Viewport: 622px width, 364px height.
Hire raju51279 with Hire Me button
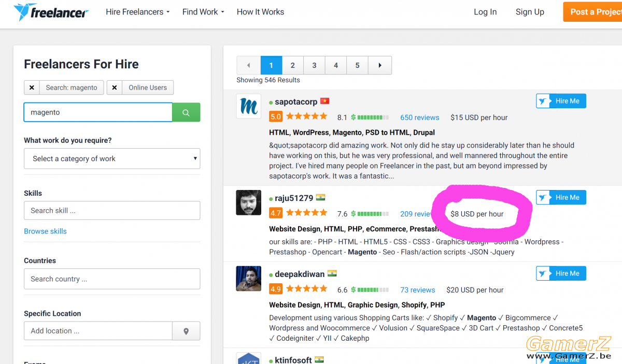coord(561,197)
